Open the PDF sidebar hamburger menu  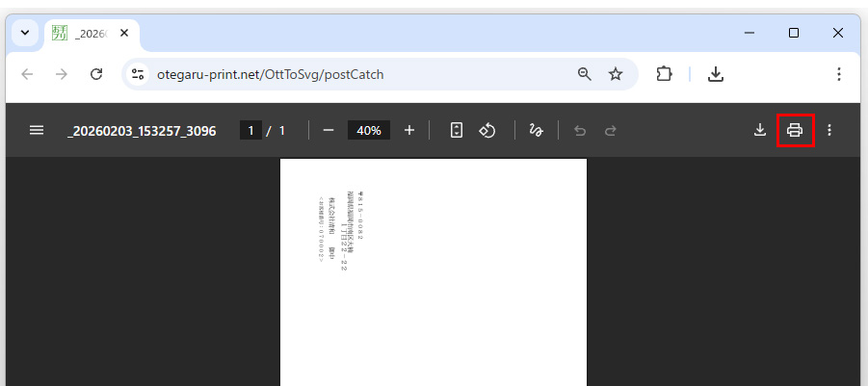37,130
